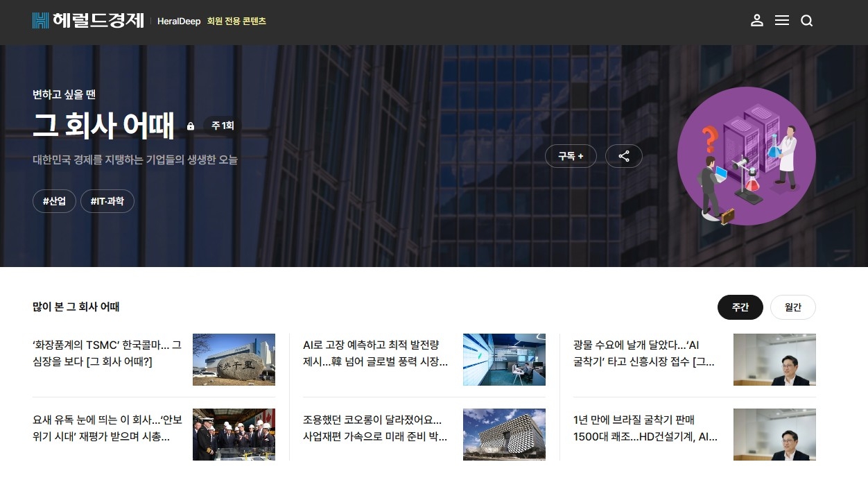The width and height of the screenshot is (868, 480).
Task: Click the 구독 + subscribe button
Action: pyautogui.click(x=571, y=156)
